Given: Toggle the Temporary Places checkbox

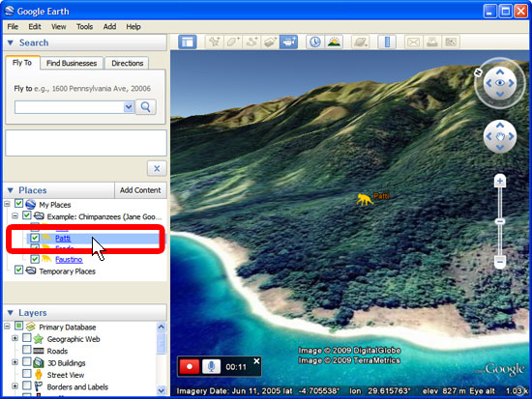Looking at the screenshot, I should coord(18,271).
